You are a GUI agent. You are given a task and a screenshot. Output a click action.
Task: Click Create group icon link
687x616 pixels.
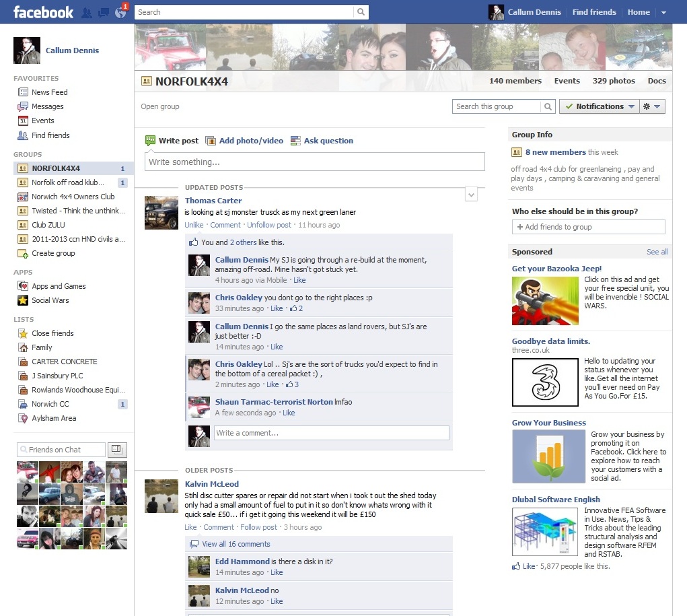53,253
